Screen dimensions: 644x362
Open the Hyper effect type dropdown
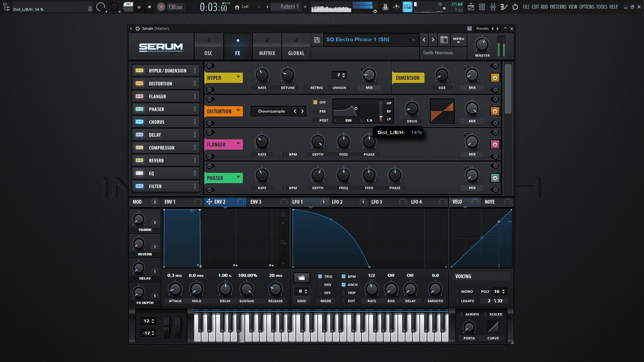coord(238,77)
